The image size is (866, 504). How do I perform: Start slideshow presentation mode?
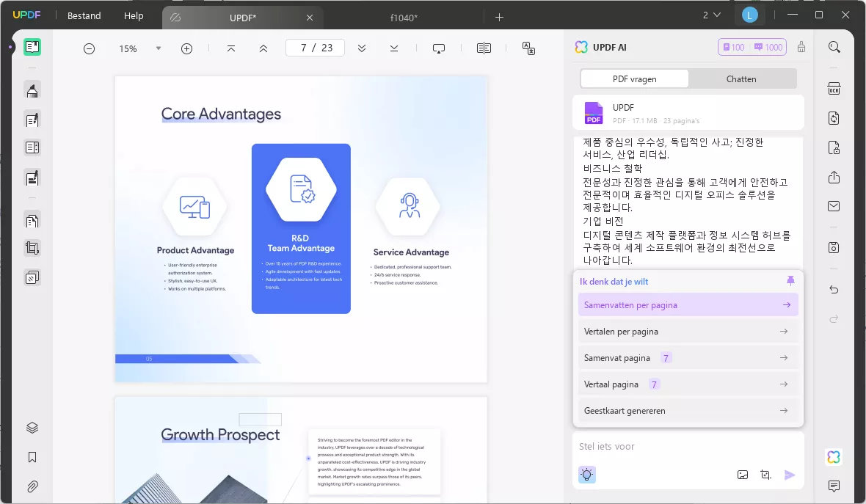tap(439, 48)
